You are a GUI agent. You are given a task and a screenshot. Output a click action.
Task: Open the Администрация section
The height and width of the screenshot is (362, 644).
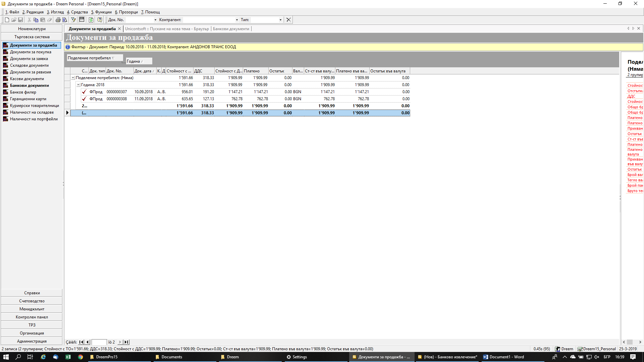32,341
